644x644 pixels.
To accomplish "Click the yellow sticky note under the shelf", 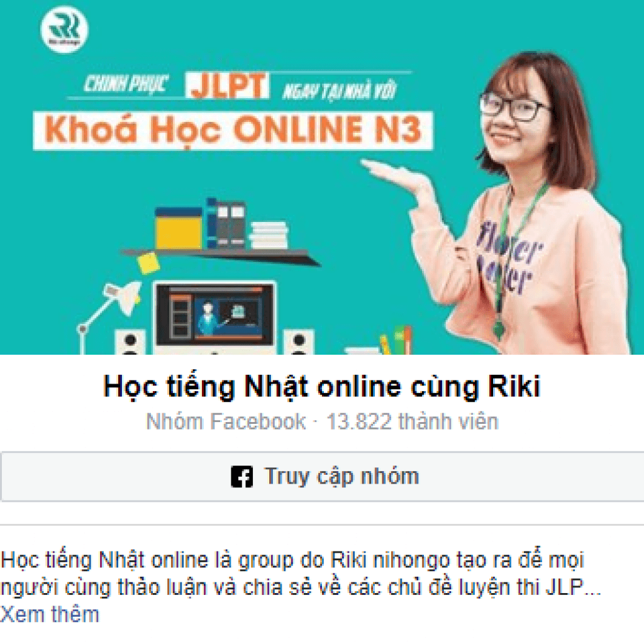I will tap(148, 263).
